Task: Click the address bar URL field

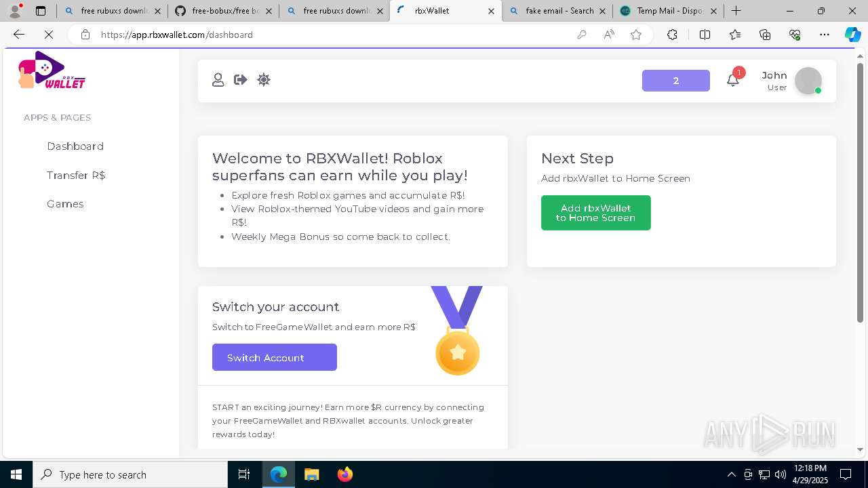Action: pos(332,35)
